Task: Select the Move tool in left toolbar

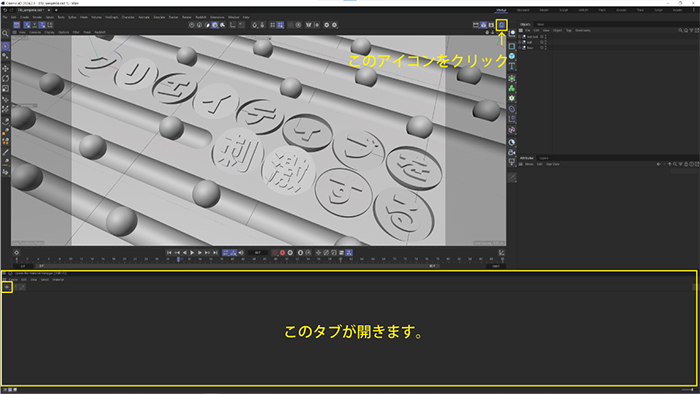Action: point(5,68)
